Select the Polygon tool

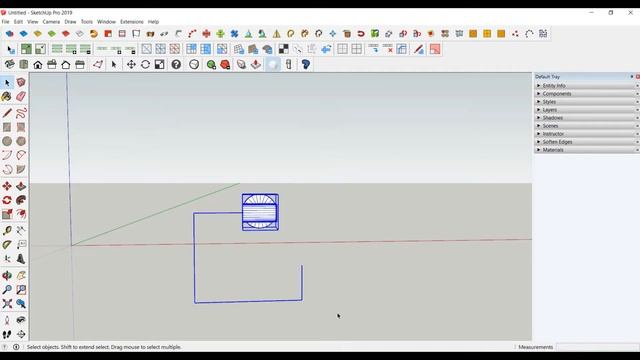pyautogui.click(x=21, y=141)
